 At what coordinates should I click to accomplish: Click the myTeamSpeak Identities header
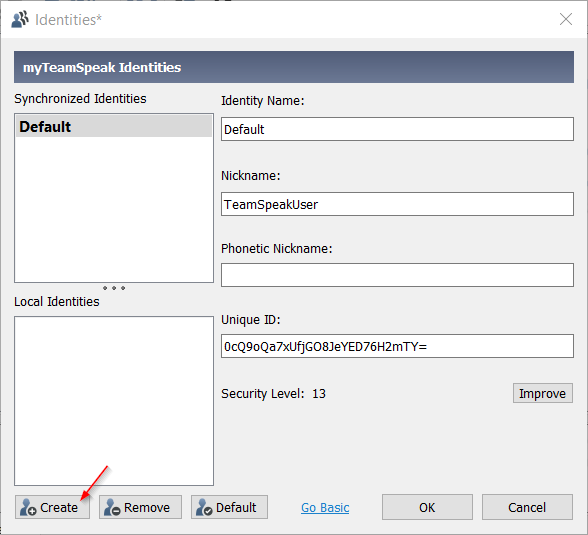[x=294, y=67]
